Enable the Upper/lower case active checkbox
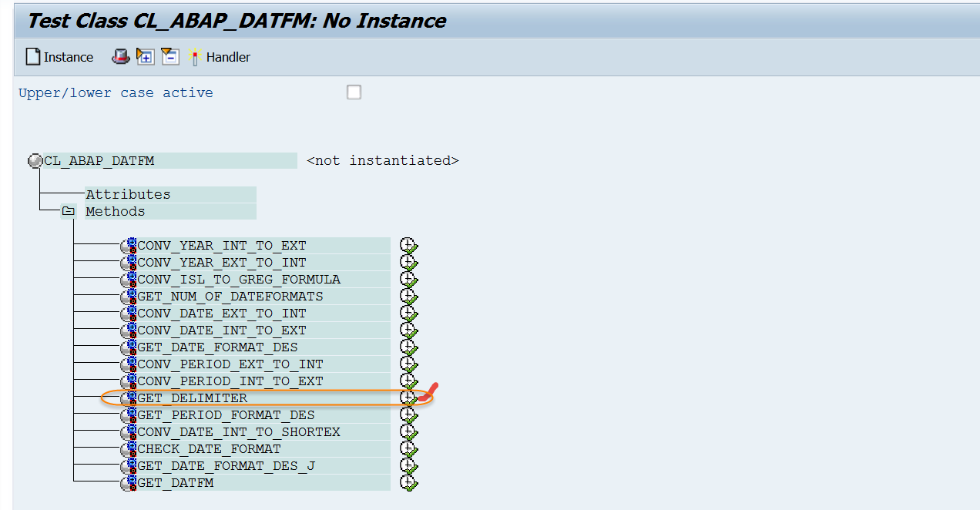Viewport: 980px width, 510px height. [x=354, y=92]
